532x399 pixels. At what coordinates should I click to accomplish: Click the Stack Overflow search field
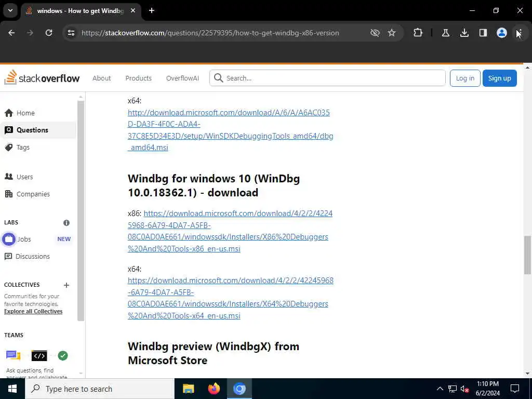327,78
